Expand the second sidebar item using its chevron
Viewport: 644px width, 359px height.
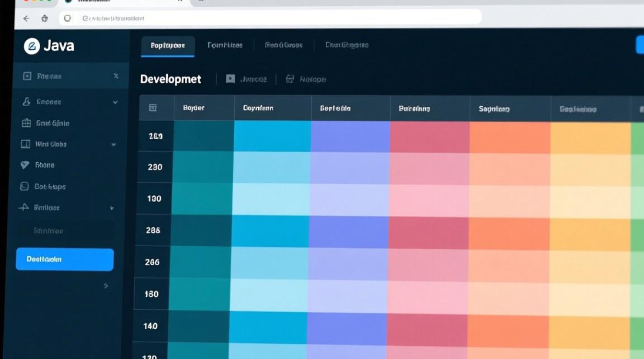(x=115, y=102)
